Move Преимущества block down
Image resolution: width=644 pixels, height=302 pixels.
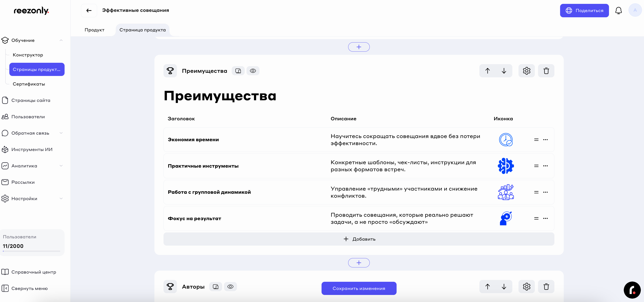click(x=504, y=71)
